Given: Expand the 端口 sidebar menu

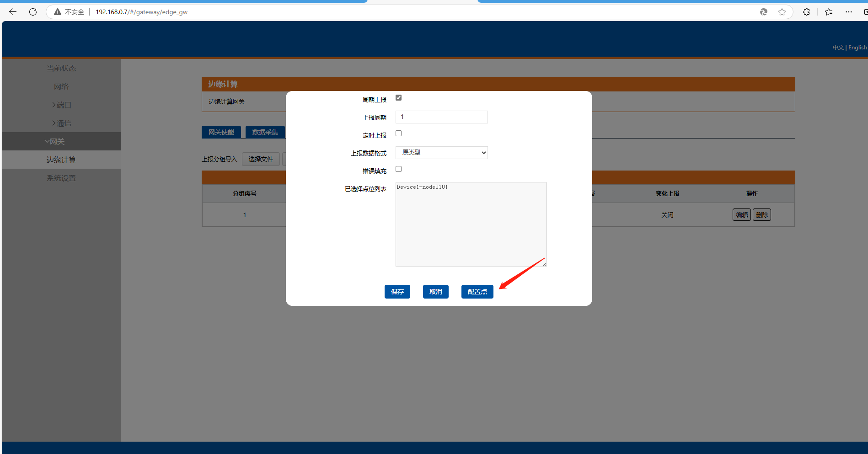Looking at the screenshot, I should pyautogui.click(x=61, y=105).
